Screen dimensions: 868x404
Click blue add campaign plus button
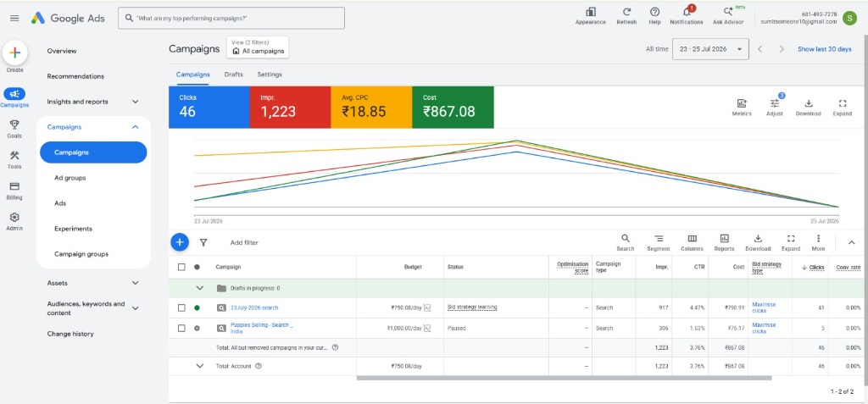180,242
